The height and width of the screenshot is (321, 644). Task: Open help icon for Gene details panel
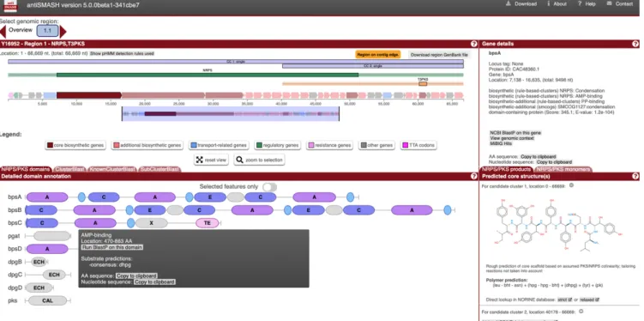click(x=635, y=44)
